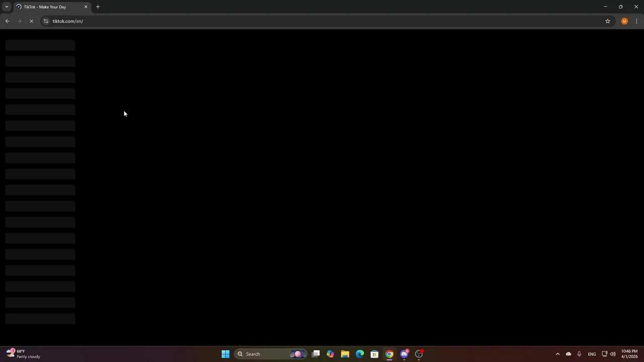Screen dimensions: 644x362
Task: Open the OneDrive cloud tray icon
Action: click(569, 354)
